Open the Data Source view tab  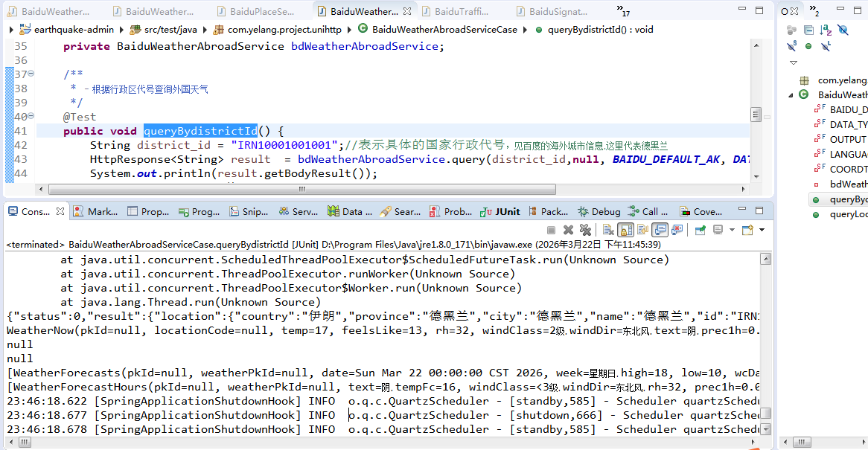tap(350, 211)
